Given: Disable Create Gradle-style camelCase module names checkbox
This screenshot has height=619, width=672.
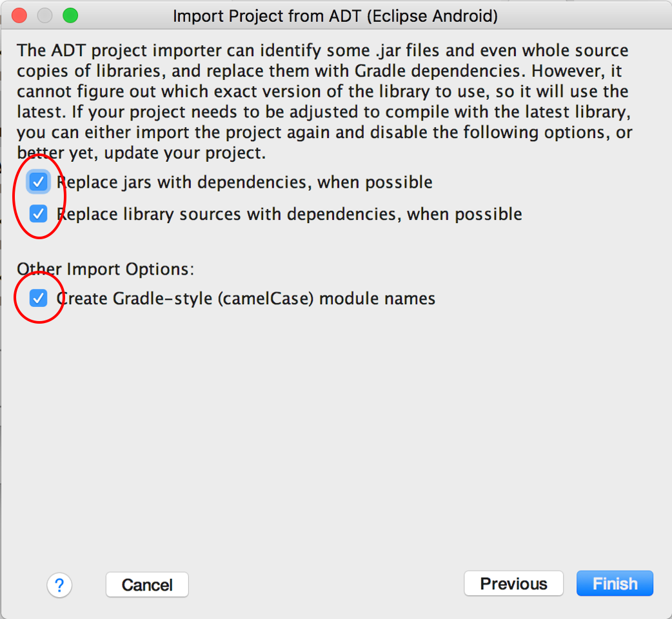Looking at the screenshot, I should pyautogui.click(x=38, y=298).
